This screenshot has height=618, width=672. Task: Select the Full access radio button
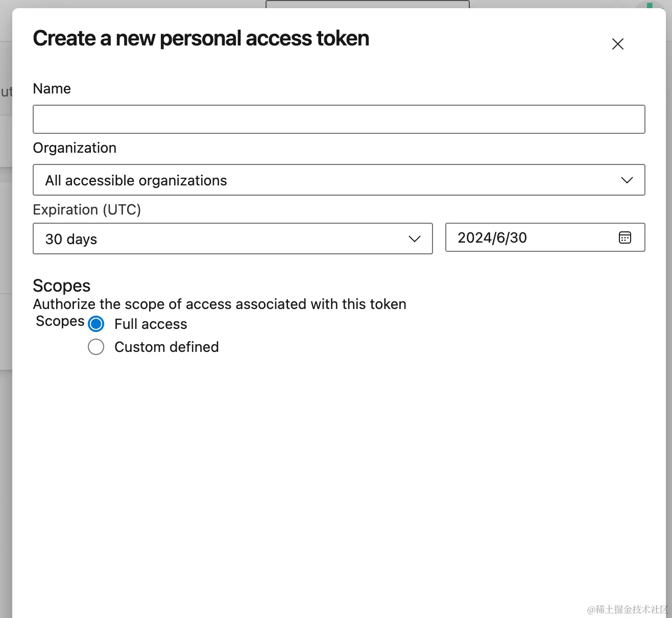click(96, 324)
